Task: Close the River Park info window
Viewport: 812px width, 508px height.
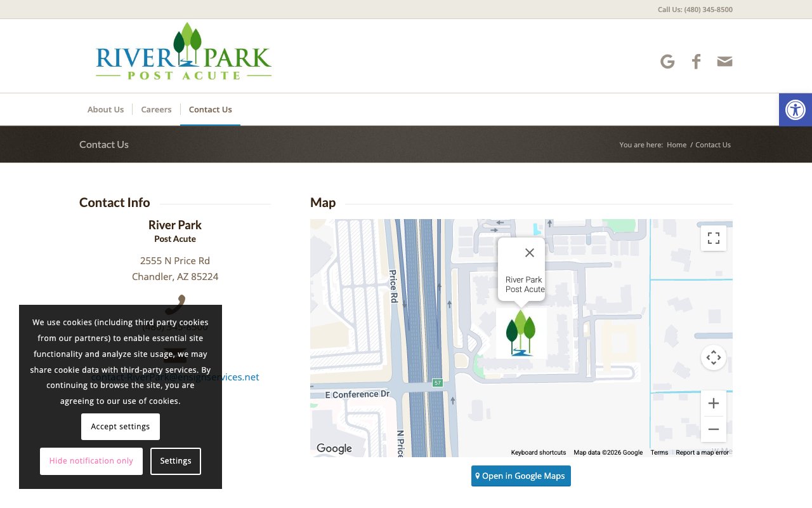Action: pos(530,253)
